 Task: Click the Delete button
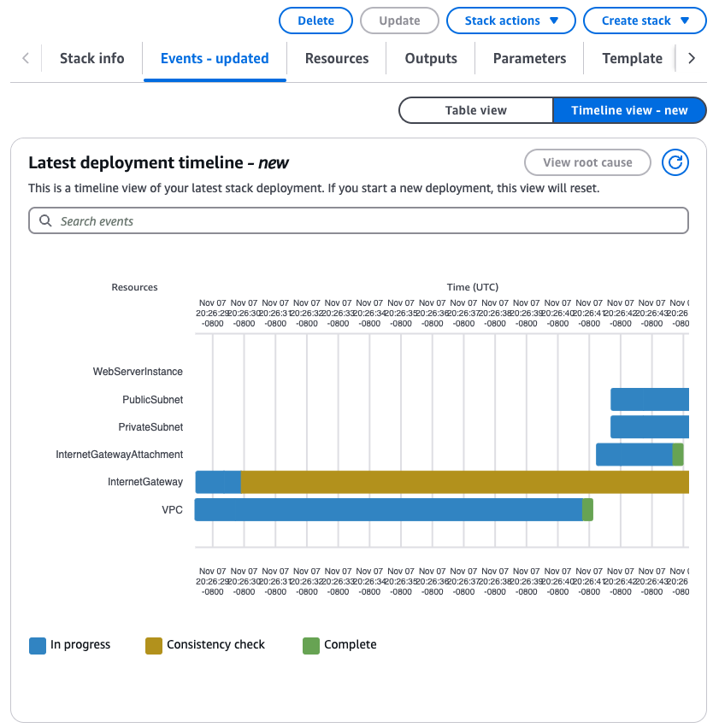(x=315, y=21)
